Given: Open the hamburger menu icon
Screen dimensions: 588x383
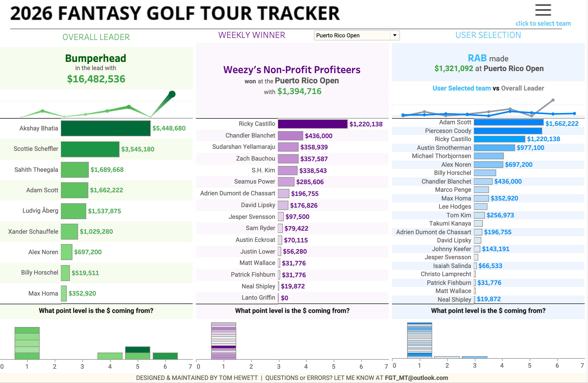Looking at the screenshot, I should click(543, 10).
